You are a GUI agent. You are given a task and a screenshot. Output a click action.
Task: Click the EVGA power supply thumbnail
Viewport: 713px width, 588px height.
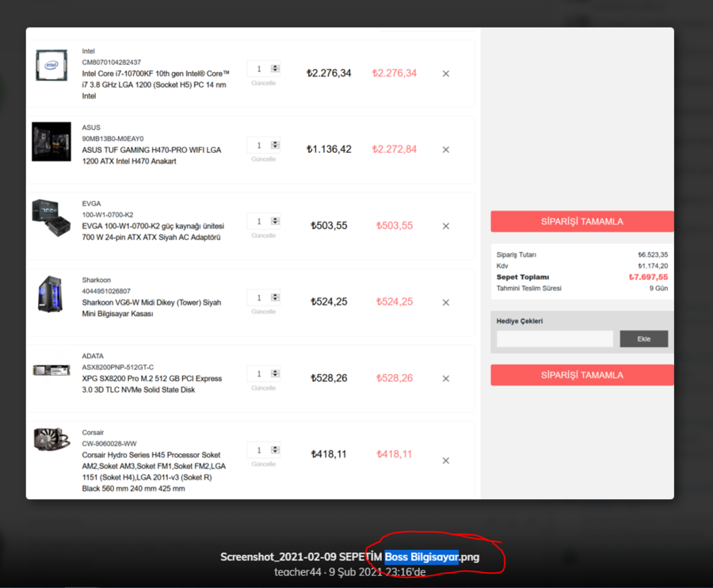51,218
